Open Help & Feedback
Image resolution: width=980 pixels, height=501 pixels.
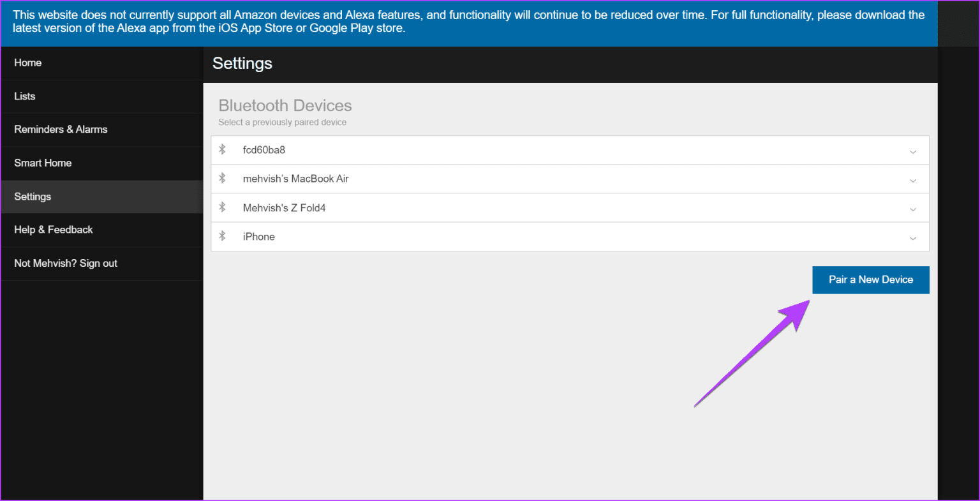click(53, 229)
